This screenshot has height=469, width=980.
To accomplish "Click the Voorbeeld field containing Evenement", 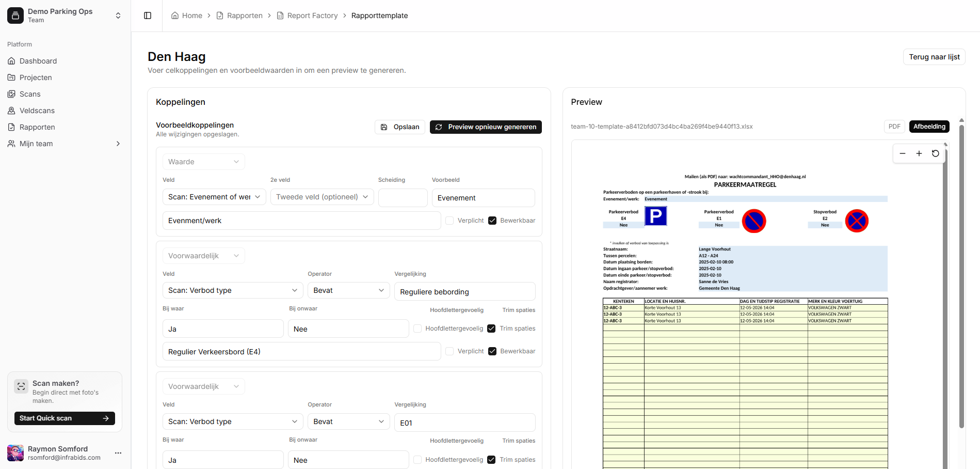I will [x=484, y=198].
